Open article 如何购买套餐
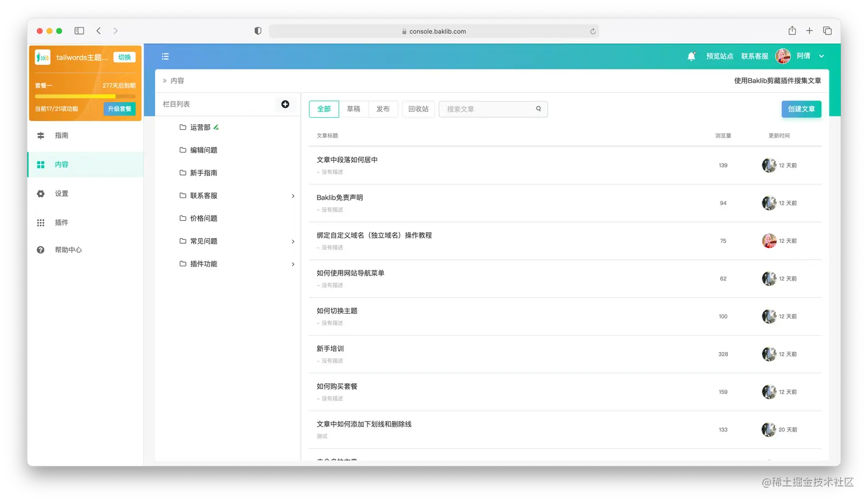The image size is (868, 502). click(x=337, y=387)
